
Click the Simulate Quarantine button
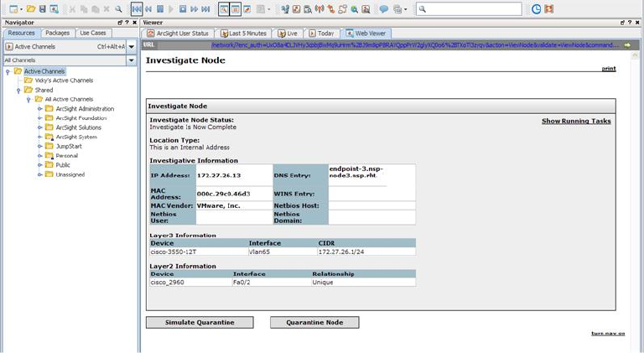click(200, 322)
